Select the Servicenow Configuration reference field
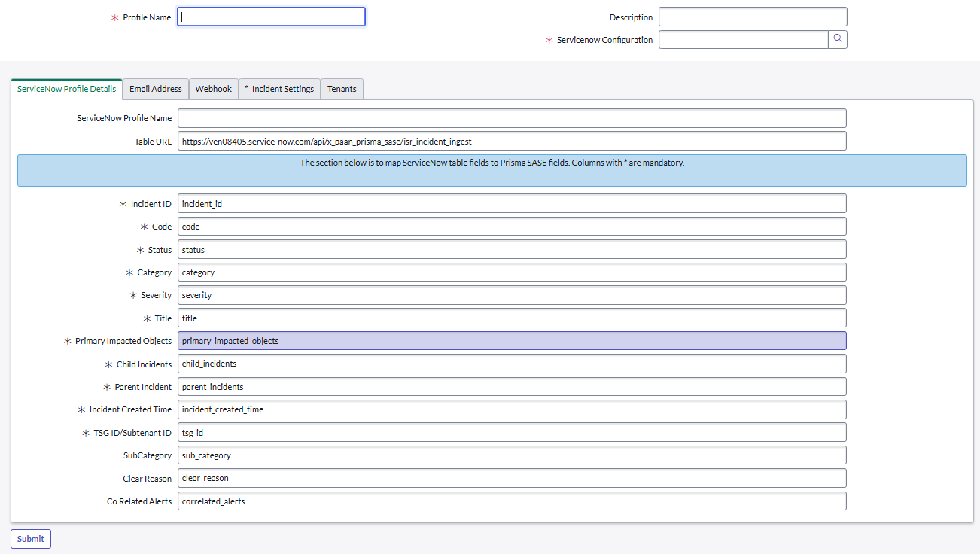 pyautogui.click(x=743, y=40)
